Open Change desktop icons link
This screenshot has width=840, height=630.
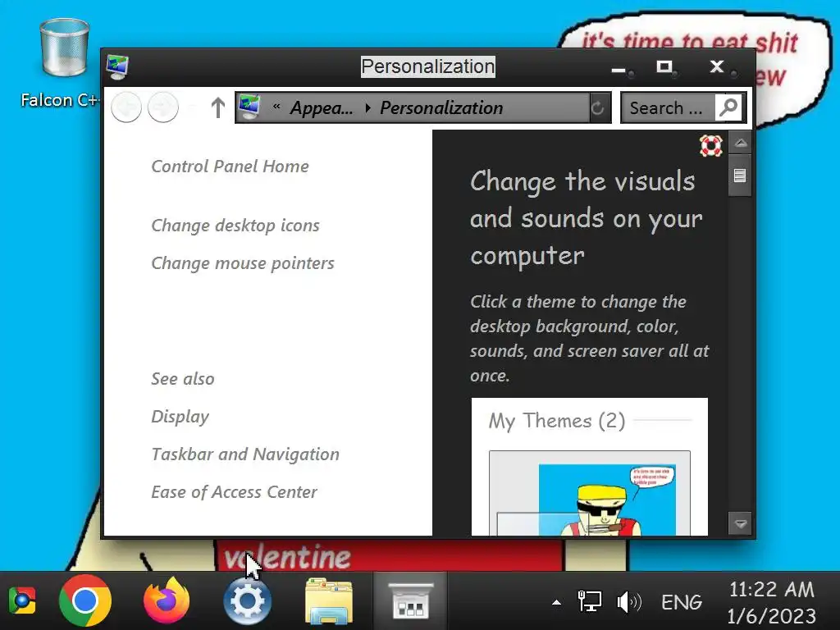pyautogui.click(x=235, y=225)
